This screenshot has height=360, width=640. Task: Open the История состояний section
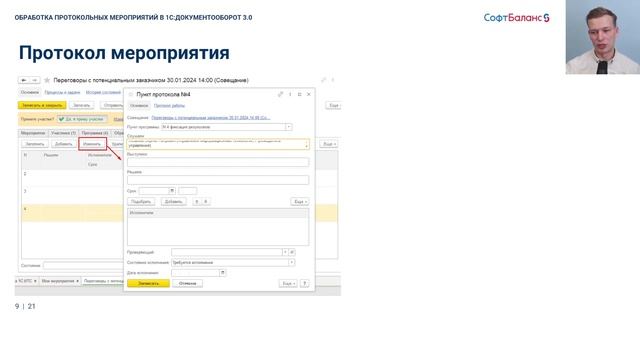click(x=104, y=93)
